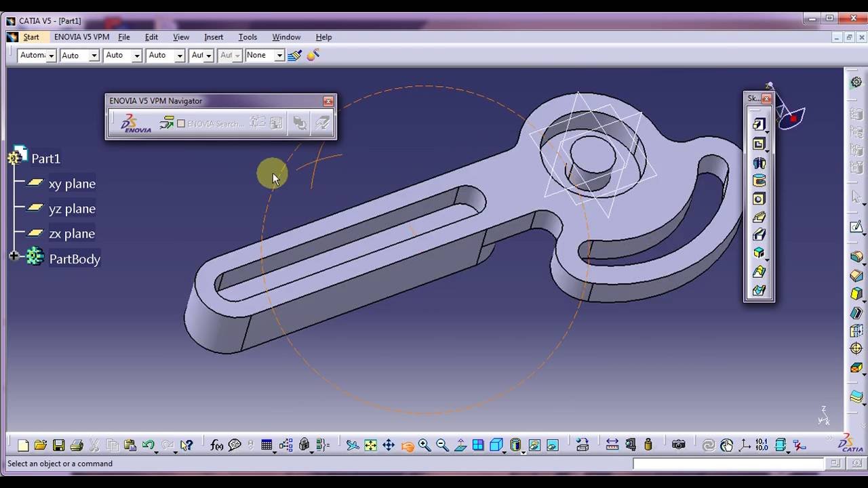Screen dimensions: 868x488
Task: Undo the last action
Action: [147, 445]
